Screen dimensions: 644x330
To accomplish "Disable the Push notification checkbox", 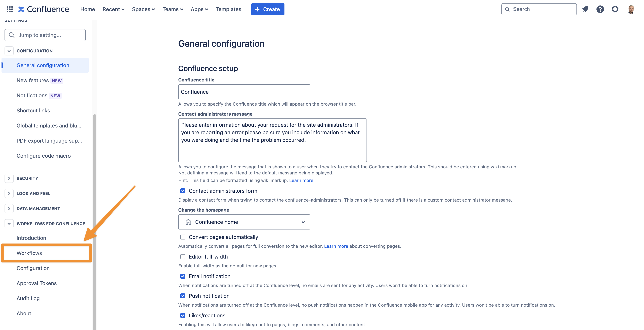I will click(x=183, y=296).
